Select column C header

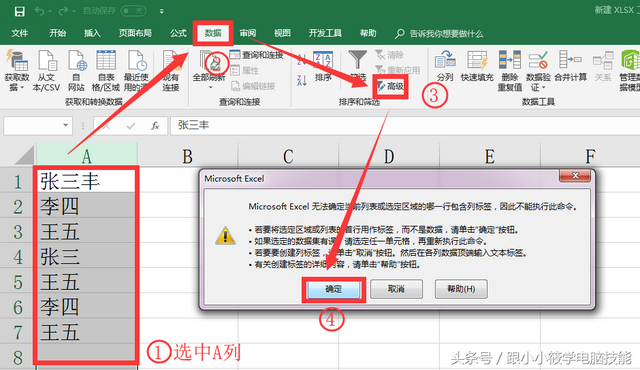[x=288, y=156]
